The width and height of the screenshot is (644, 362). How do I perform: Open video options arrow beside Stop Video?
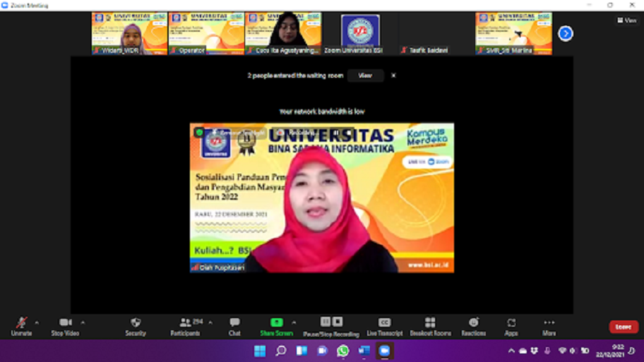pos(83,322)
